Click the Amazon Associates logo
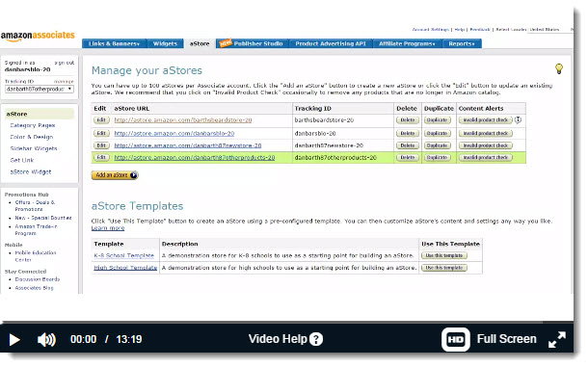 point(38,36)
